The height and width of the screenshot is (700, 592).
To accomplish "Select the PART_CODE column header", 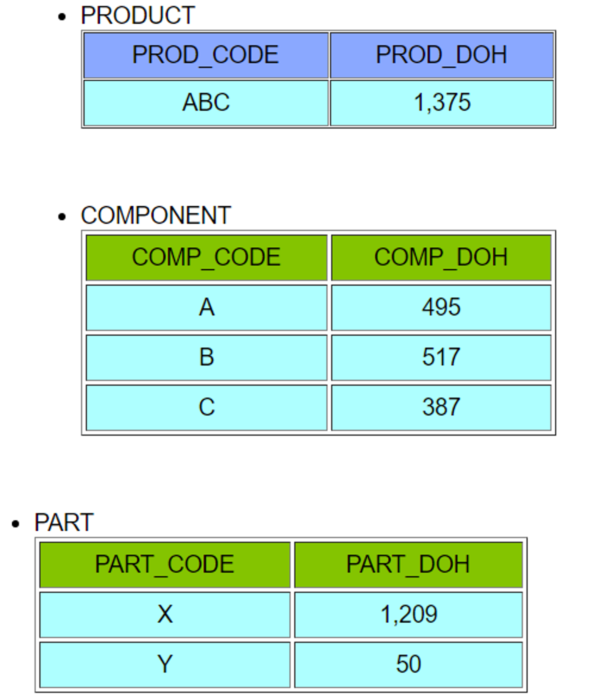I will tap(165, 565).
